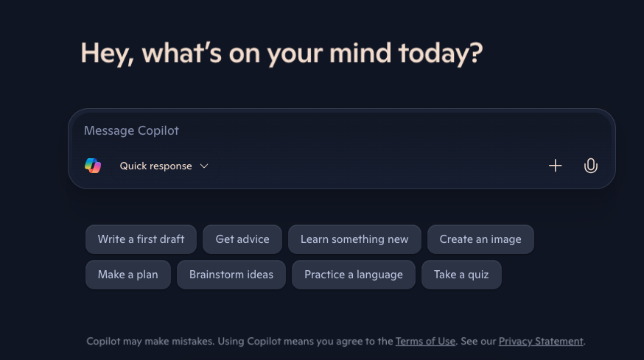Focus the Message Copilot input field

click(342, 130)
